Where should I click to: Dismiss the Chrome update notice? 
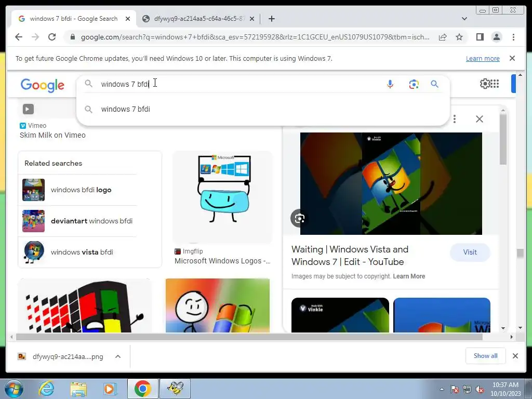512,58
